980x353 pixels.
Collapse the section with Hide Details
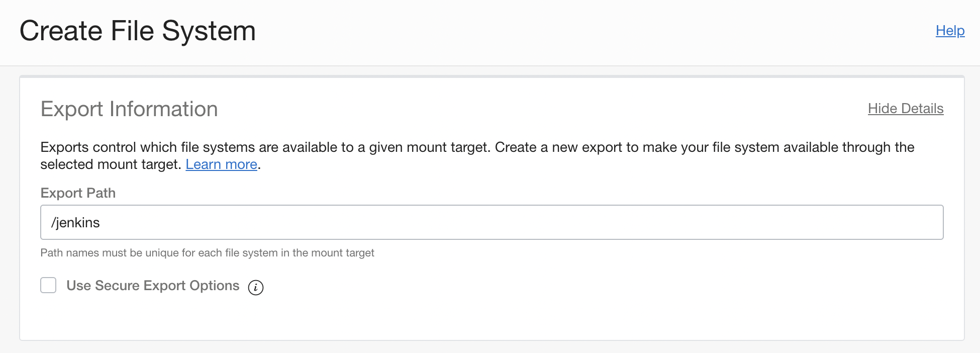point(905,109)
